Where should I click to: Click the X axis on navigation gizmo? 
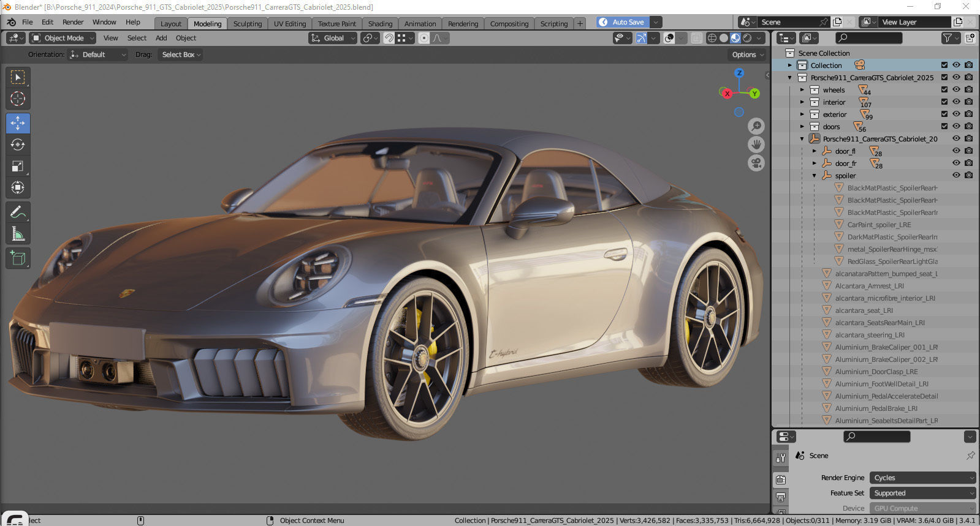[727, 94]
